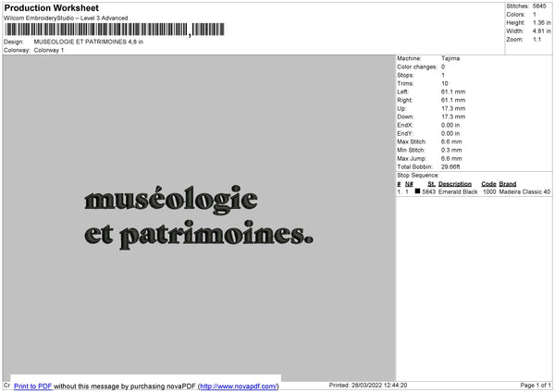Click the Madeira Classic 40 brand entry
The image size is (555, 392).
524,191
